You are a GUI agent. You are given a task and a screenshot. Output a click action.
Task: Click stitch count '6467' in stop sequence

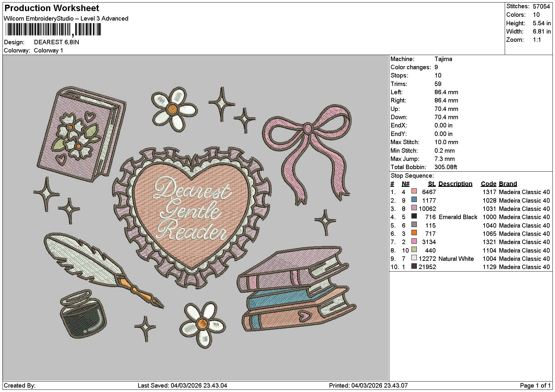pos(429,192)
